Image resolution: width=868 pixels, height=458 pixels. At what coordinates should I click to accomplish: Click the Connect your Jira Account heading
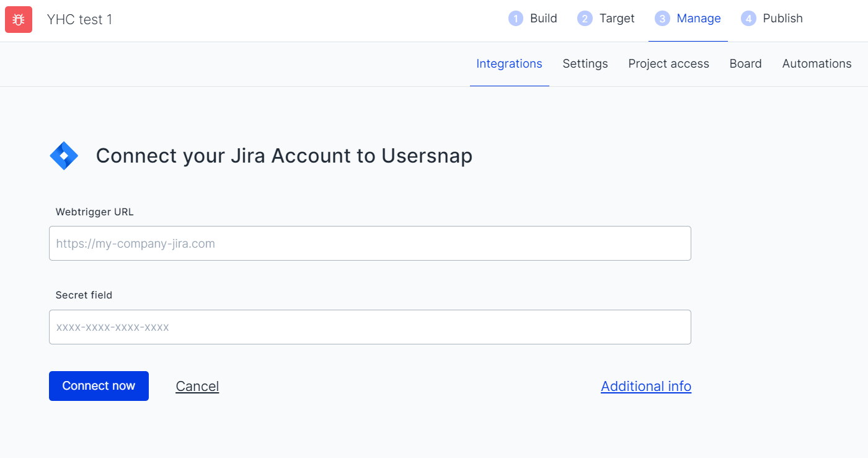point(284,156)
